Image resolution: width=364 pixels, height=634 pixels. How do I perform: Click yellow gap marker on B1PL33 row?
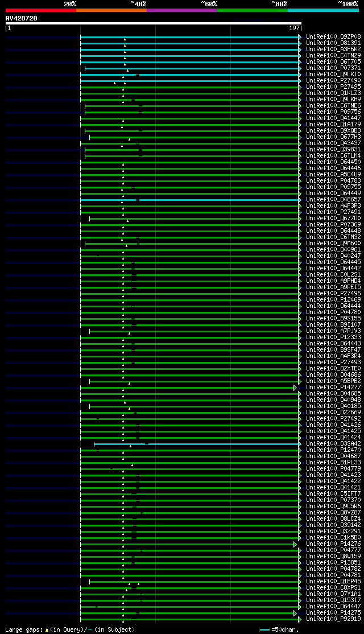coord(132,465)
